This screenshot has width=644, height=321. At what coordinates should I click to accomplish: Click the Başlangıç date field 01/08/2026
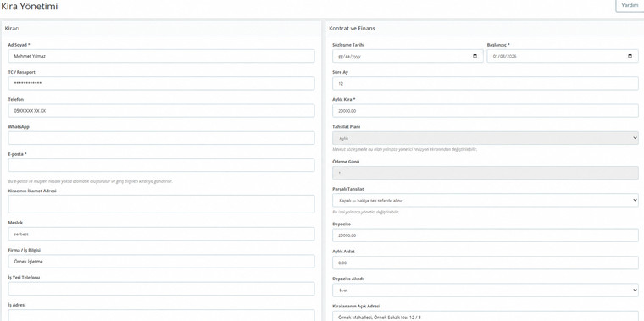click(x=563, y=56)
